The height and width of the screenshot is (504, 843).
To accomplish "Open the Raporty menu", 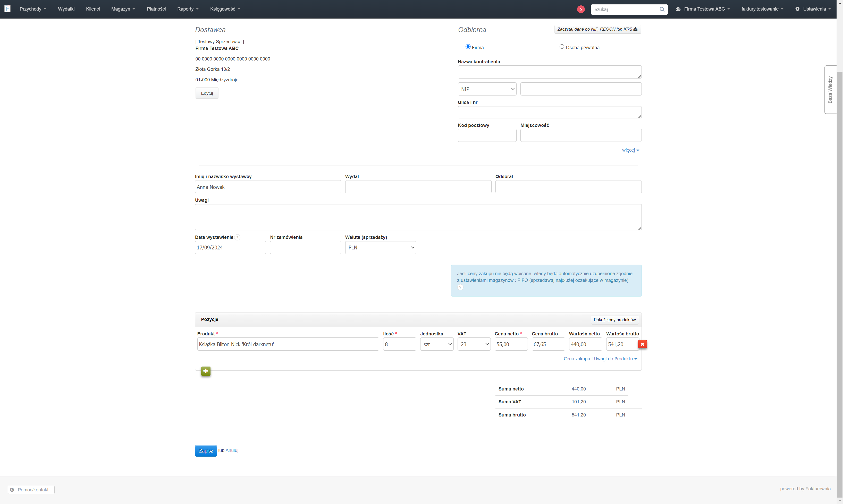I will coord(188,9).
